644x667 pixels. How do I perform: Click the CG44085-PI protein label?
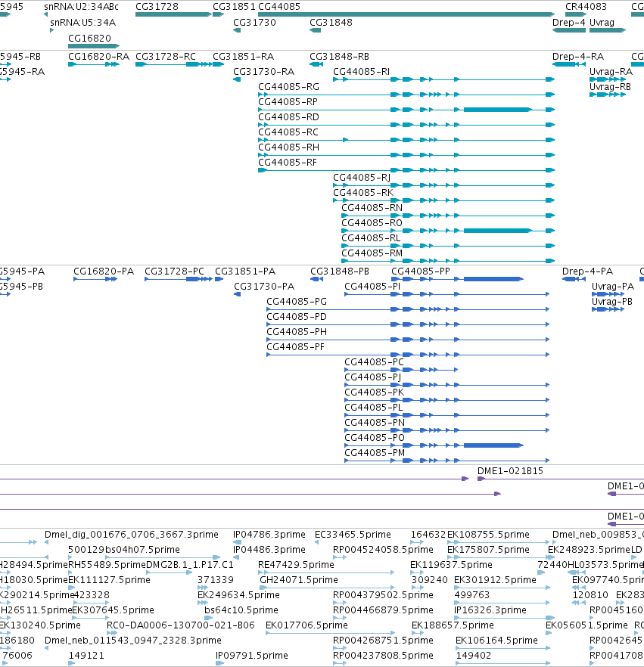coord(372,287)
